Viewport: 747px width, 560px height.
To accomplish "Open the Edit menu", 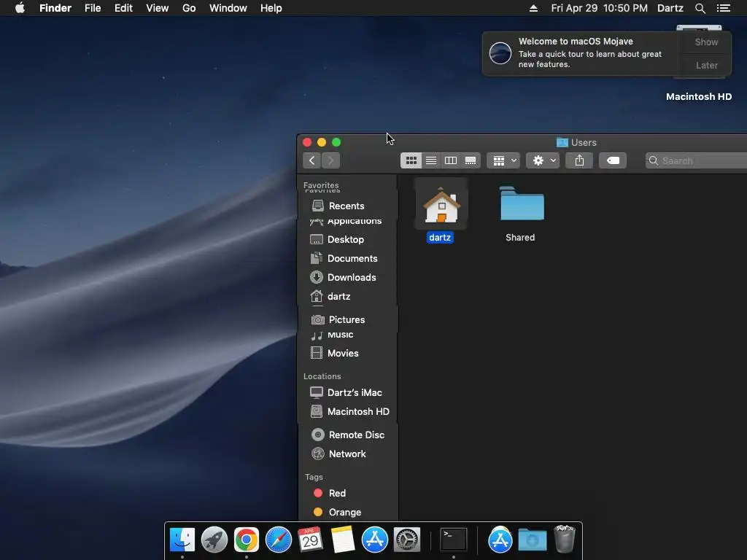I will point(123,8).
